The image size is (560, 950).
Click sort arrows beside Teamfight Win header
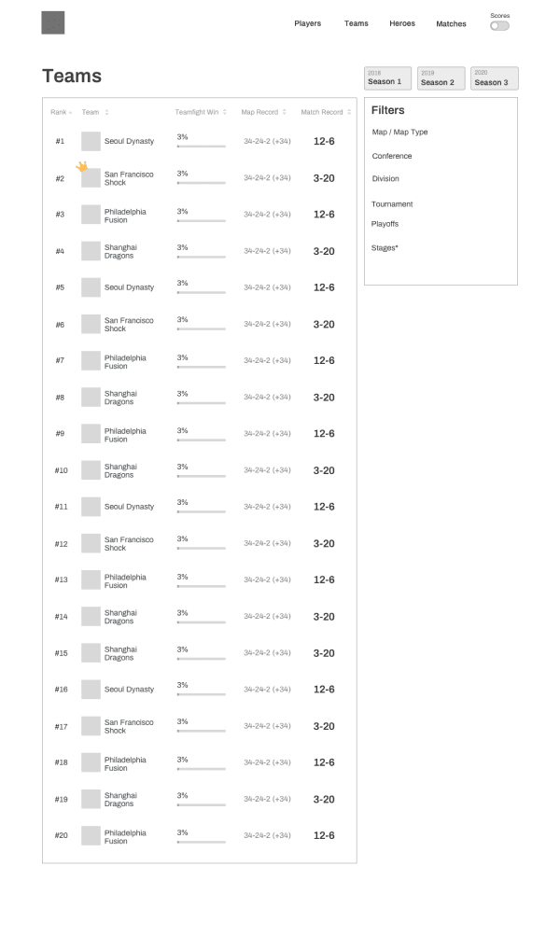[x=224, y=112]
